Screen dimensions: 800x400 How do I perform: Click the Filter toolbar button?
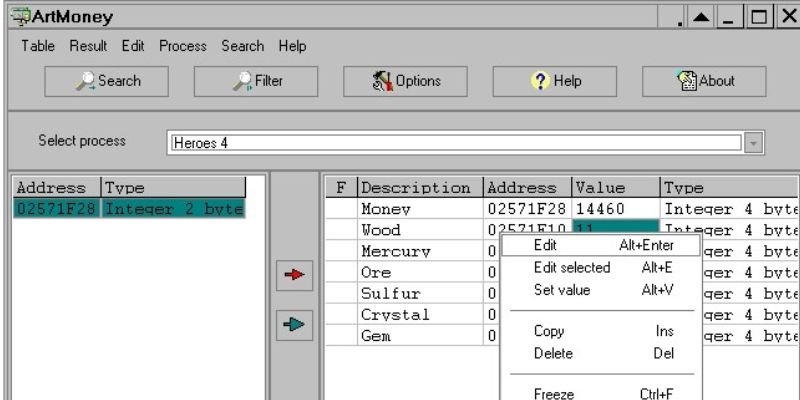256,81
